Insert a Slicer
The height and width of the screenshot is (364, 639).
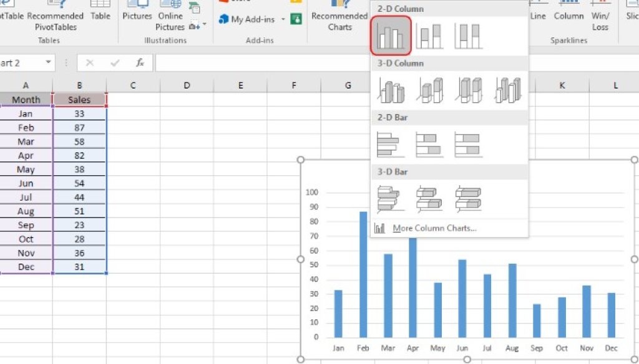click(632, 17)
